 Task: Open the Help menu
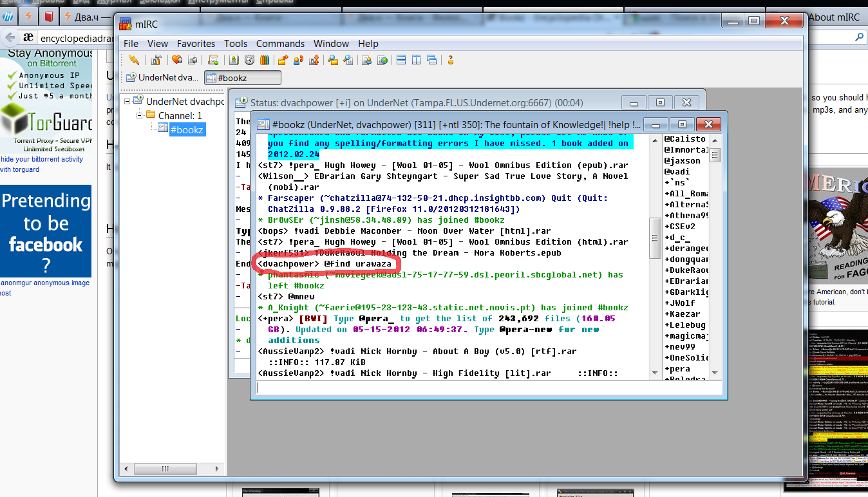(x=368, y=44)
